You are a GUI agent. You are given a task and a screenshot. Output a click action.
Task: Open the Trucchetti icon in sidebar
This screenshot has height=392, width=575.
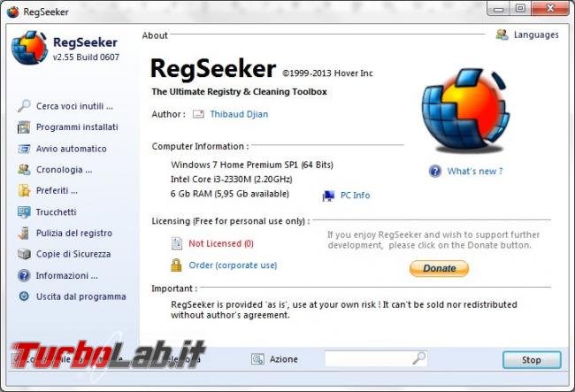click(x=24, y=212)
